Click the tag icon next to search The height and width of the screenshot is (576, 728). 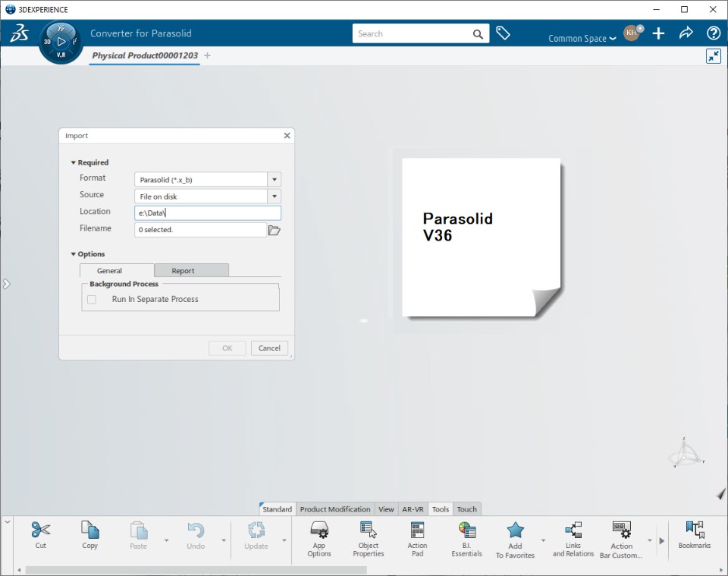point(503,33)
